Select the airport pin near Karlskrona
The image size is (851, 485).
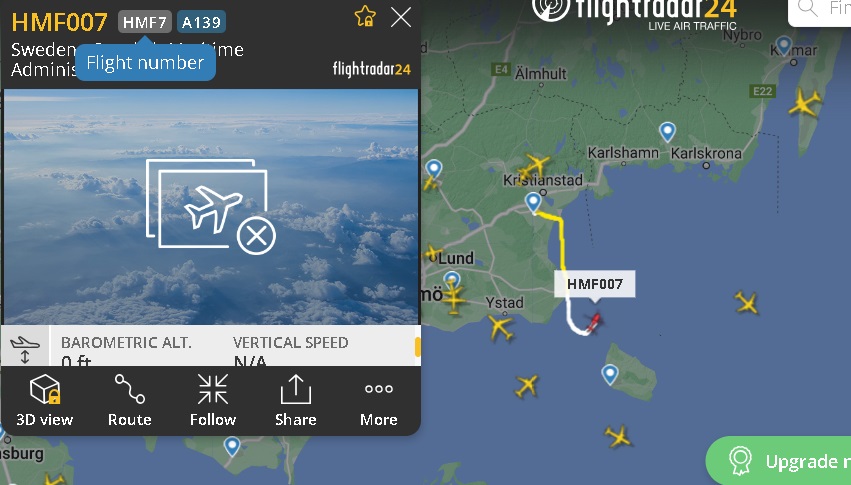(667, 131)
